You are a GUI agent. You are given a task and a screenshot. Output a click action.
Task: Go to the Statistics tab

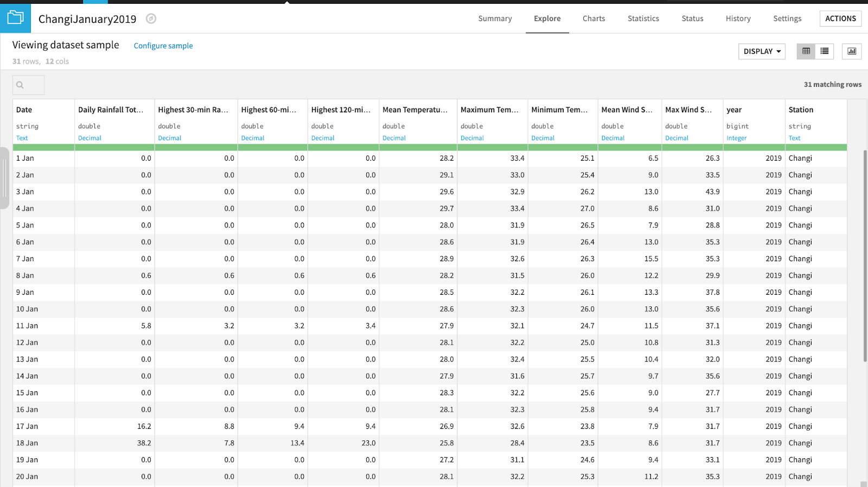(643, 18)
